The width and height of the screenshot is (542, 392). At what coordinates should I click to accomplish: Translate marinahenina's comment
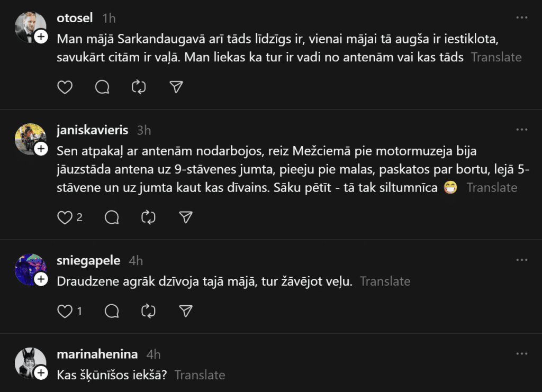click(x=200, y=375)
